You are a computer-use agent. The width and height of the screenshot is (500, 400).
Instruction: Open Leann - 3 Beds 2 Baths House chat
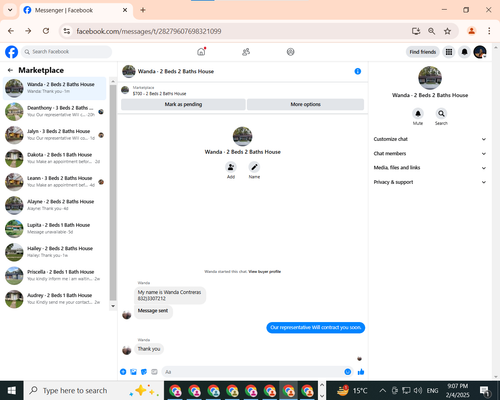(x=55, y=182)
